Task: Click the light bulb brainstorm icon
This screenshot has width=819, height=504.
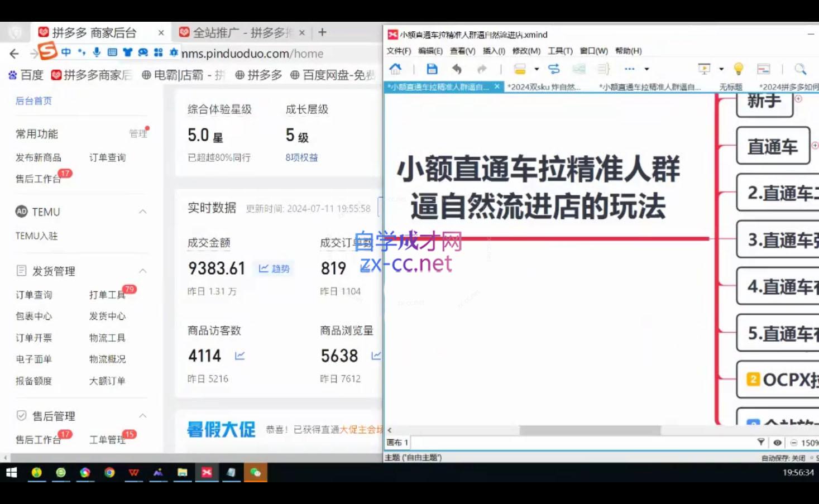Action: [739, 69]
